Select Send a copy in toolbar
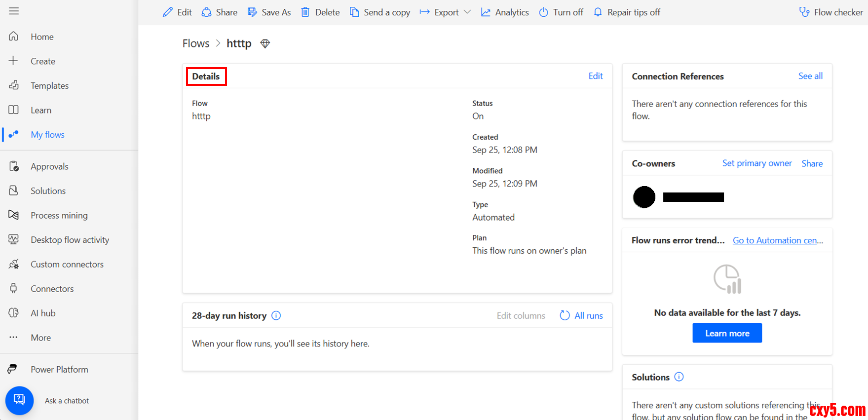Image resolution: width=868 pixels, height=420 pixels. (x=380, y=12)
